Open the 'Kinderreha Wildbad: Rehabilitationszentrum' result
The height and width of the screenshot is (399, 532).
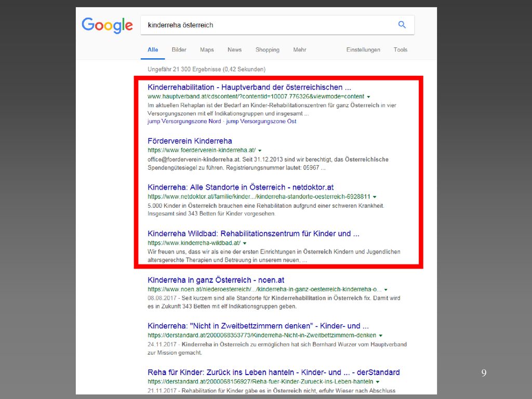(253, 233)
